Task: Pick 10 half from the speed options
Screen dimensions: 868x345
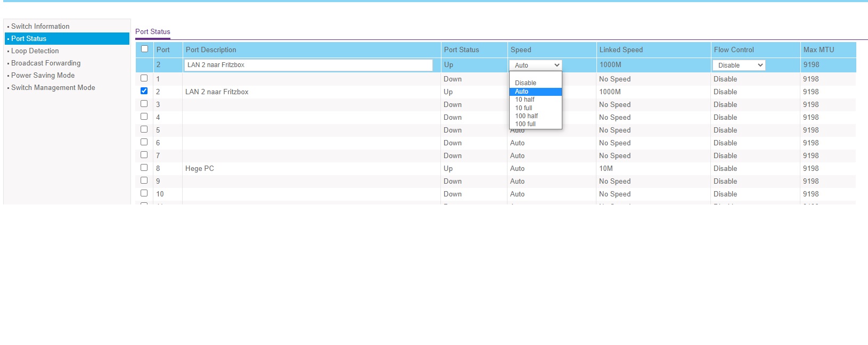Action: (x=525, y=100)
